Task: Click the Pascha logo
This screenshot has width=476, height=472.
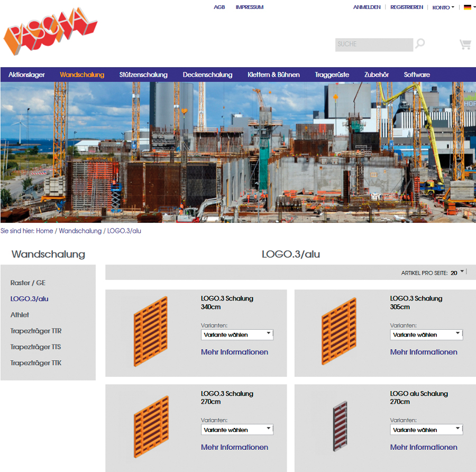Action: [50, 32]
